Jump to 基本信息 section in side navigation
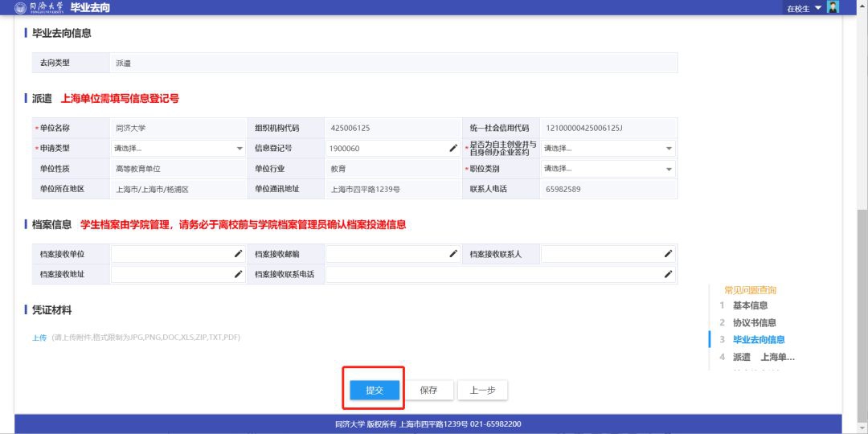 (750, 305)
